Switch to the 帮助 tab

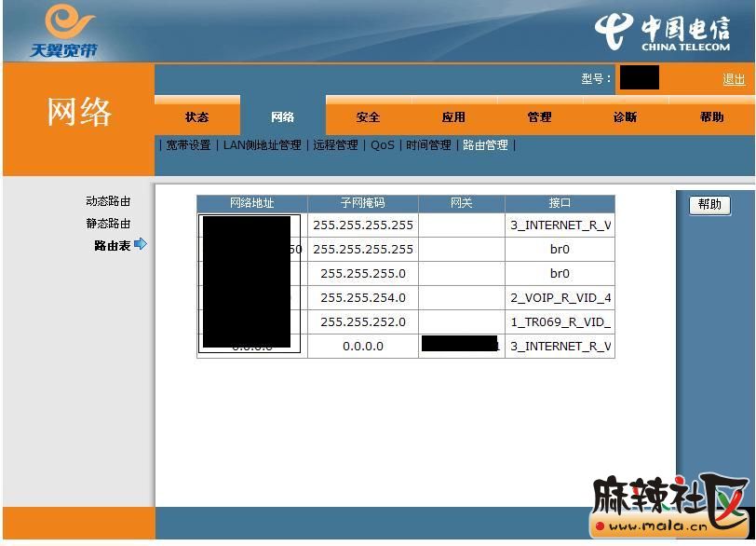(711, 117)
